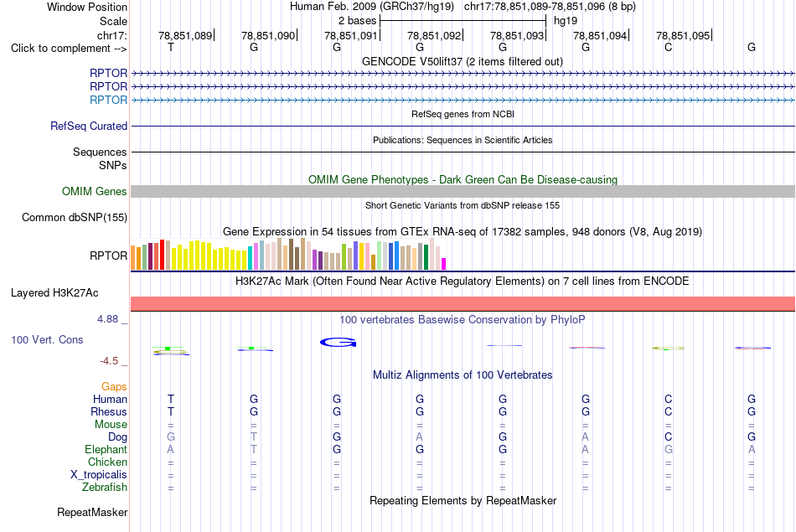Click the RepeatMasker track label
The height and width of the screenshot is (532, 796).
[x=92, y=512]
